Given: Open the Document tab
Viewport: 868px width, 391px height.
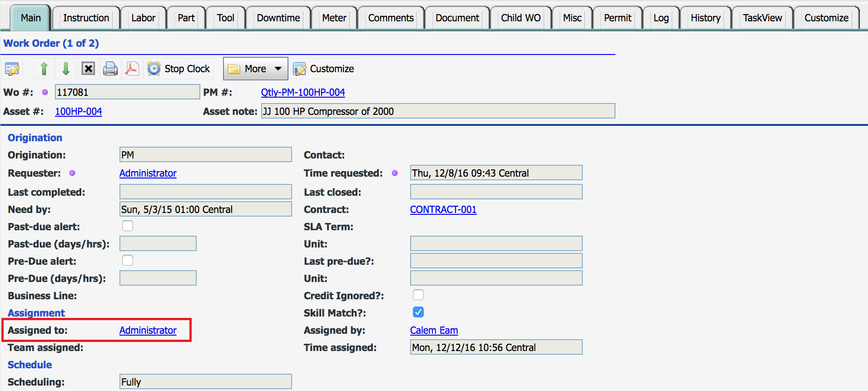Looking at the screenshot, I should pos(457,18).
